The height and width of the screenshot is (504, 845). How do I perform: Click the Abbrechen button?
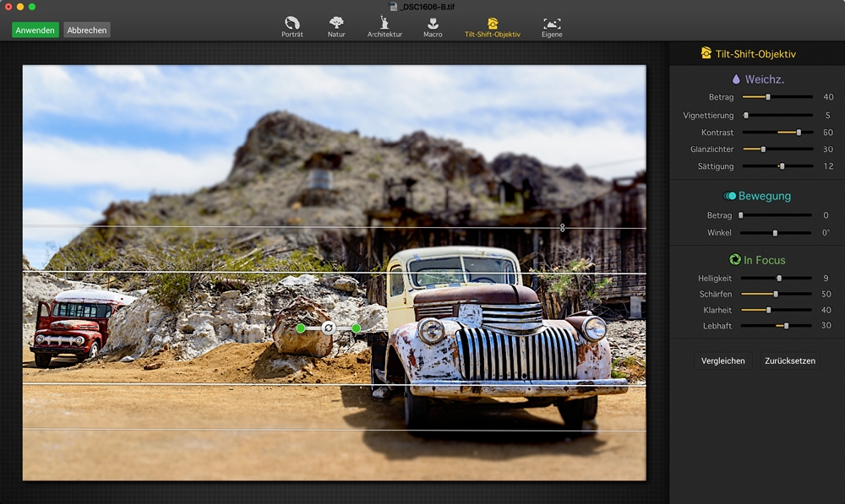(x=87, y=30)
